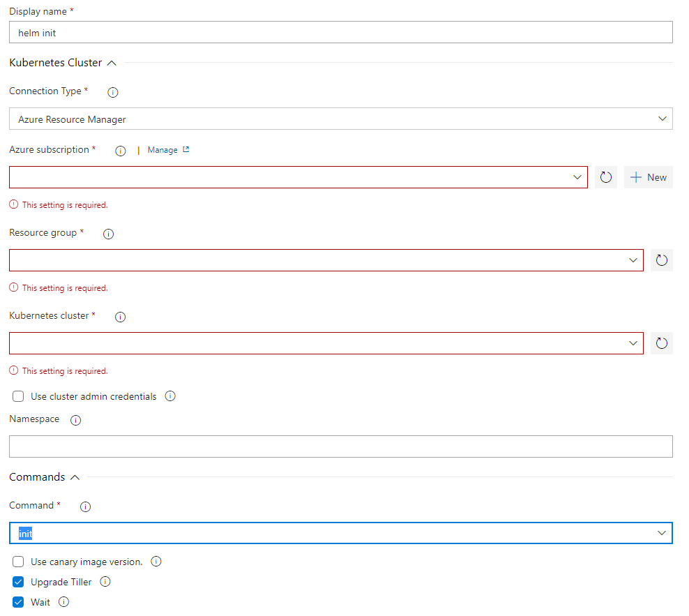Click the canary image version info icon

pos(156,561)
